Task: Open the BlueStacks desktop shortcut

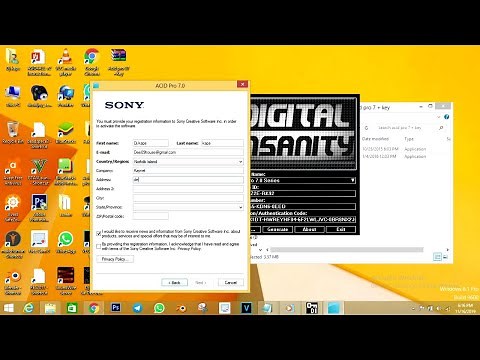Action: (x=66, y=132)
